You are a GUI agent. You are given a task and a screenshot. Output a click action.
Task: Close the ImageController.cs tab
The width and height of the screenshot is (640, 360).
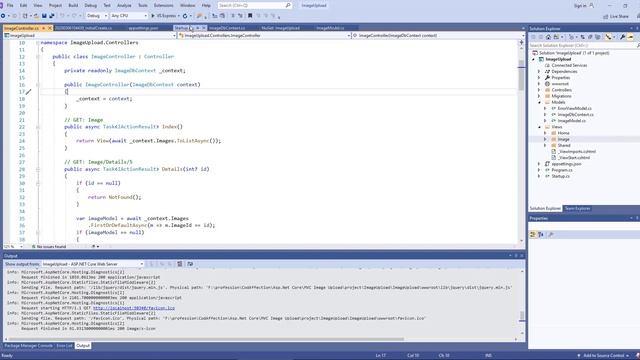[50, 28]
